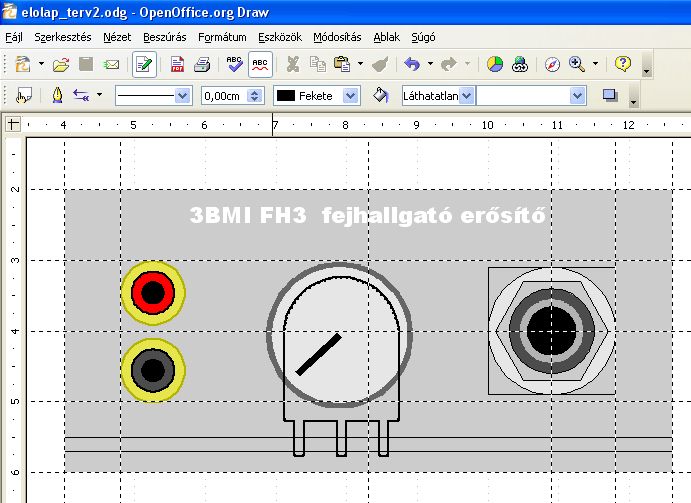Viewport: 691px width, 503px height.
Task: Open the Súgó menu
Action: pos(424,37)
